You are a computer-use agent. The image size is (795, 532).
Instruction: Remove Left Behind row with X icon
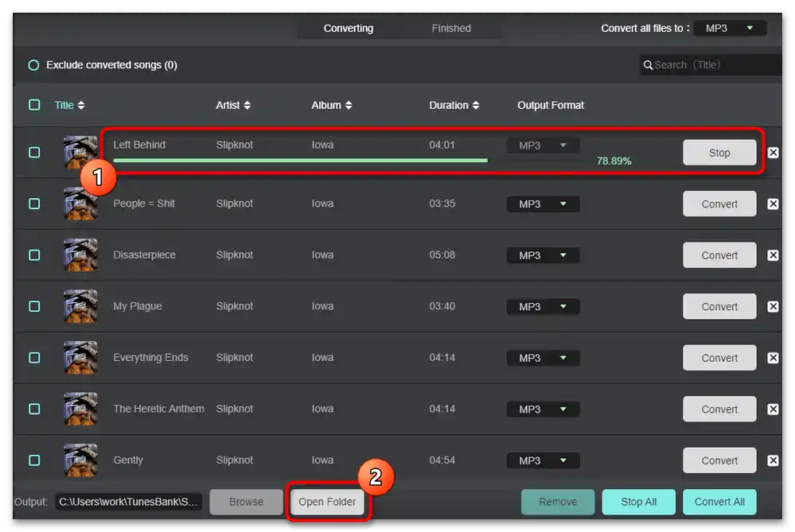pos(773,153)
